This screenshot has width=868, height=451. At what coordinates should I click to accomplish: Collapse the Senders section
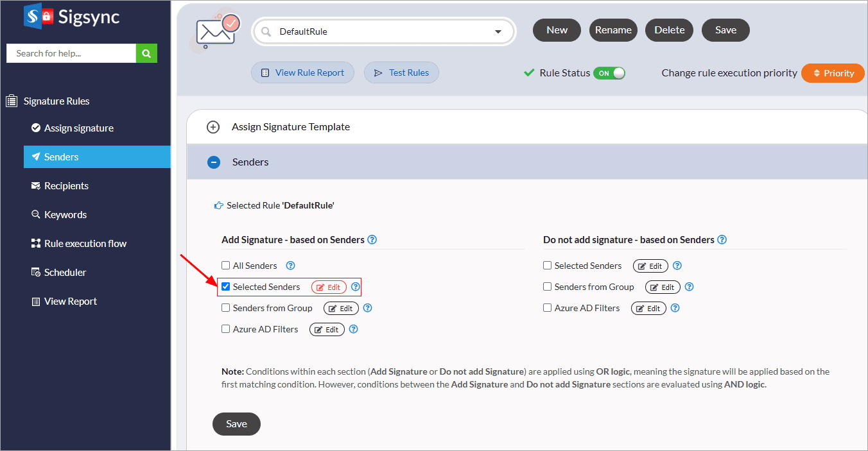coord(214,162)
